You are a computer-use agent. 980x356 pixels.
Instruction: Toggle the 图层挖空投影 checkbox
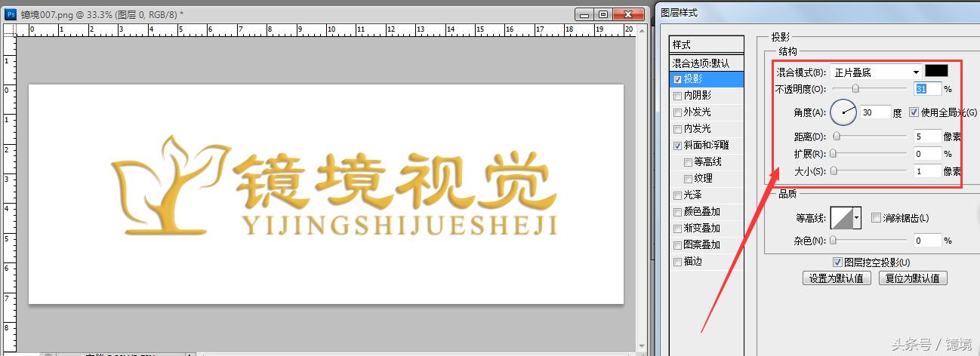pos(837,262)
